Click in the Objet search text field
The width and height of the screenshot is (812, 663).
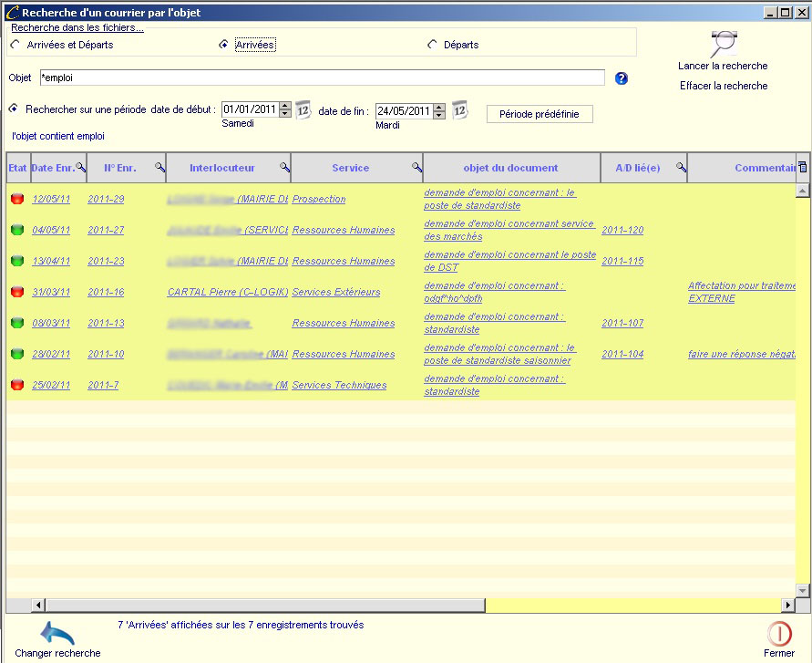click(321, 78)
